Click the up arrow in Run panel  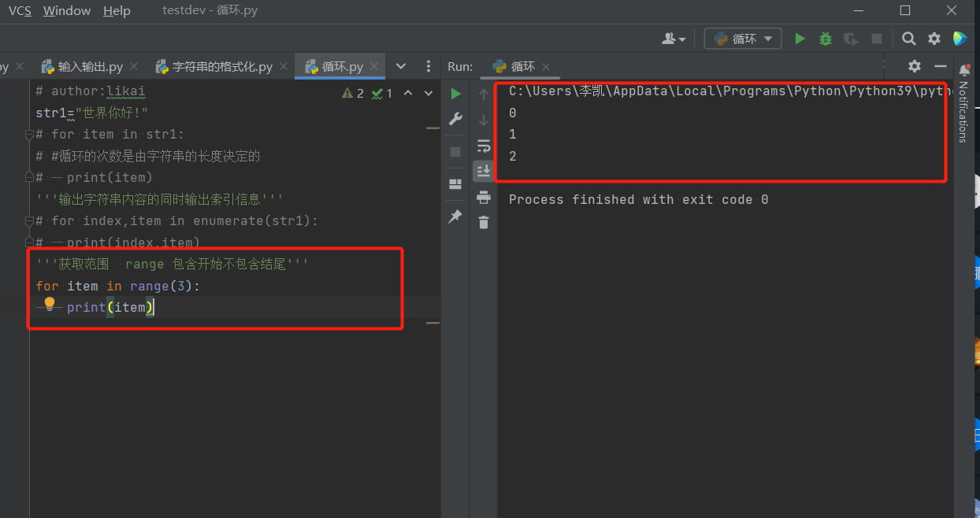[x=484, y=94]
